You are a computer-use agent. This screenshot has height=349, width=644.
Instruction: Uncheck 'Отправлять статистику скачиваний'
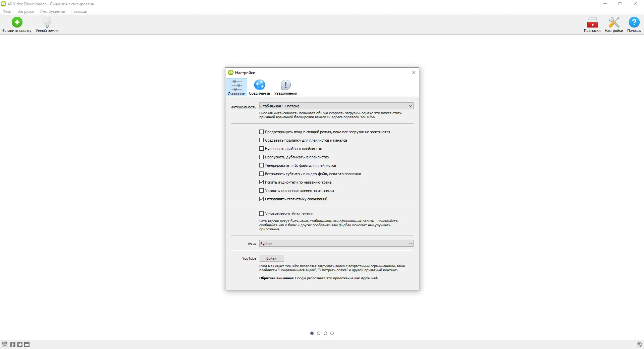coord(262,199)
